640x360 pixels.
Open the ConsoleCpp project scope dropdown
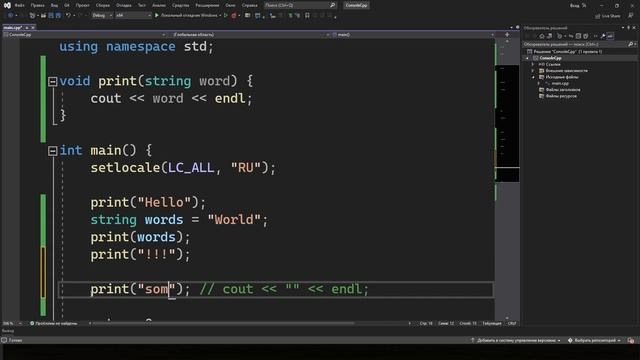[x=84, y=35]
